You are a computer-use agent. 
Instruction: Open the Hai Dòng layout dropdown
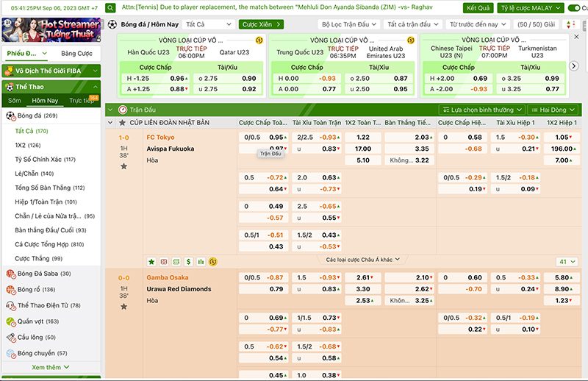(x=553, y=110)
